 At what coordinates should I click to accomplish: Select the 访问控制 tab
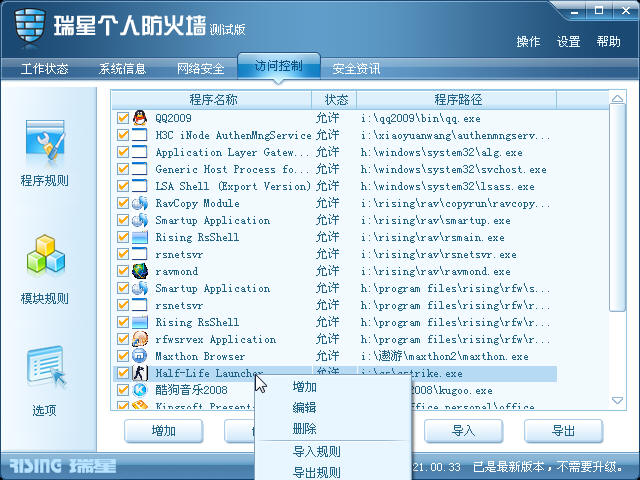[x=279, y=66]
